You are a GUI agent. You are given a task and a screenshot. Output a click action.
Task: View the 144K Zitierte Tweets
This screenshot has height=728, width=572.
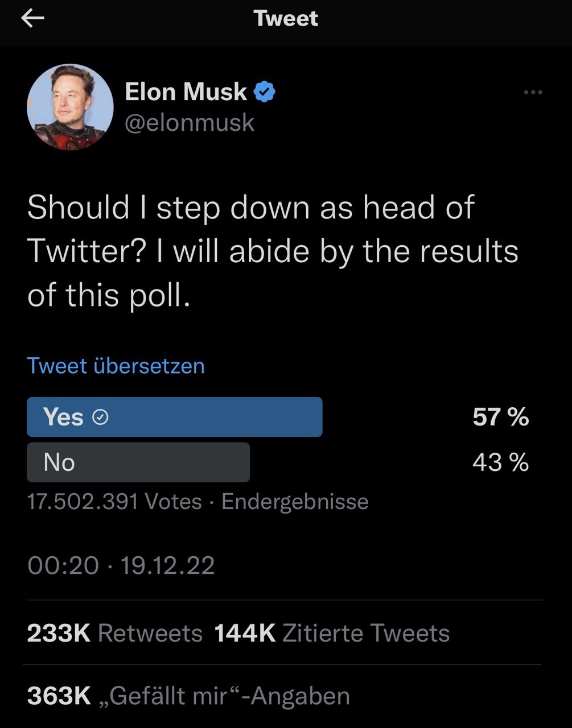click(x=332, y=633)
